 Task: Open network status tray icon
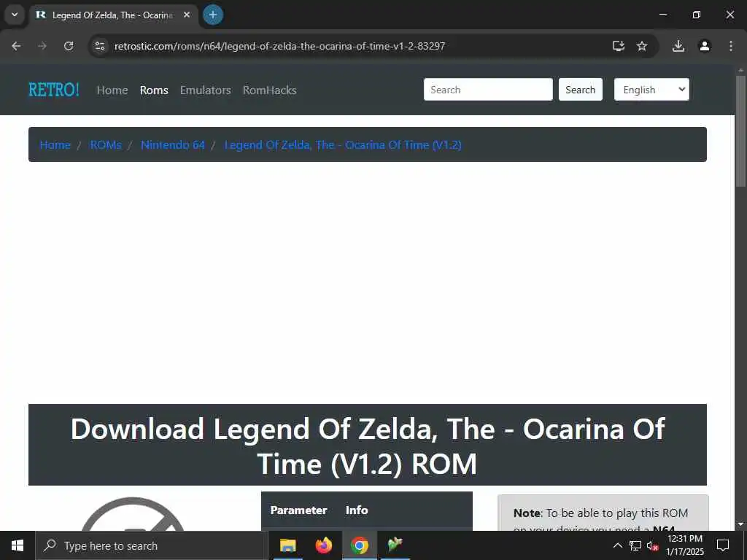635,545
